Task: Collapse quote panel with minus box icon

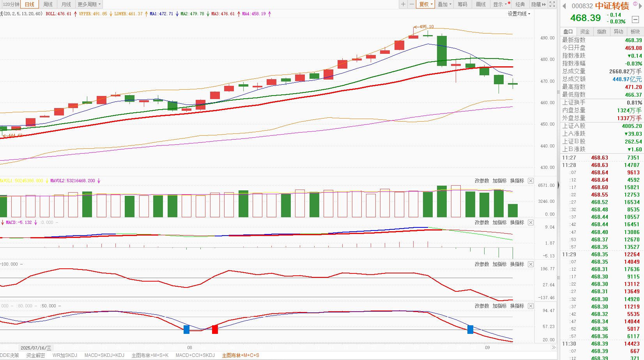Action: [635, 19]
